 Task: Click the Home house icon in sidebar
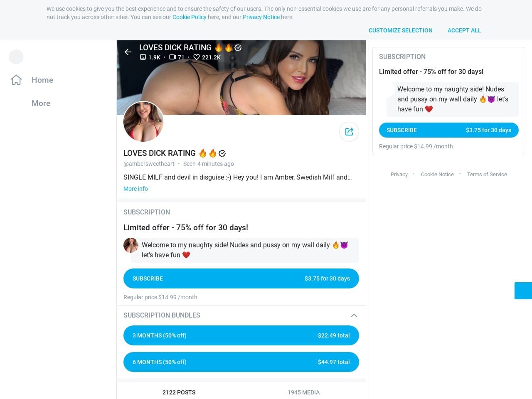pos(16,80)
